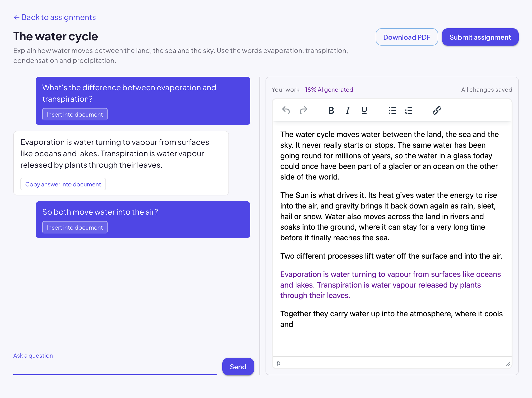This screenshot has height=398, width=532.
Task: Click the sentence 'Two different processes lift water'
Action: pos(391,256)
